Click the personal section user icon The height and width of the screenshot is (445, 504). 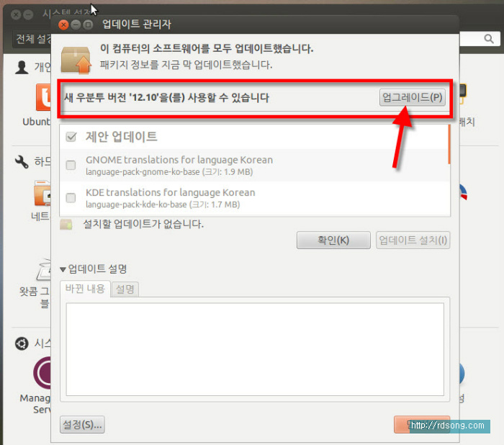(x=22, y=67)
